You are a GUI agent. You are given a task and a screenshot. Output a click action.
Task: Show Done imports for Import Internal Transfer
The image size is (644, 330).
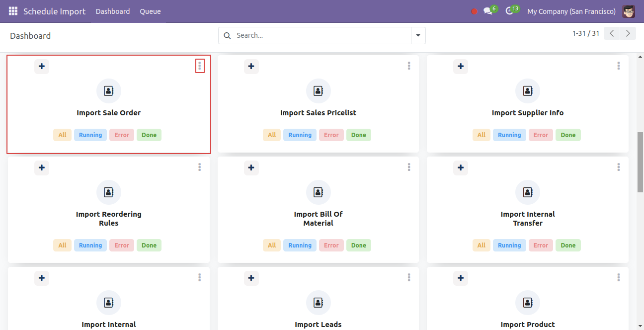(568, 246)
